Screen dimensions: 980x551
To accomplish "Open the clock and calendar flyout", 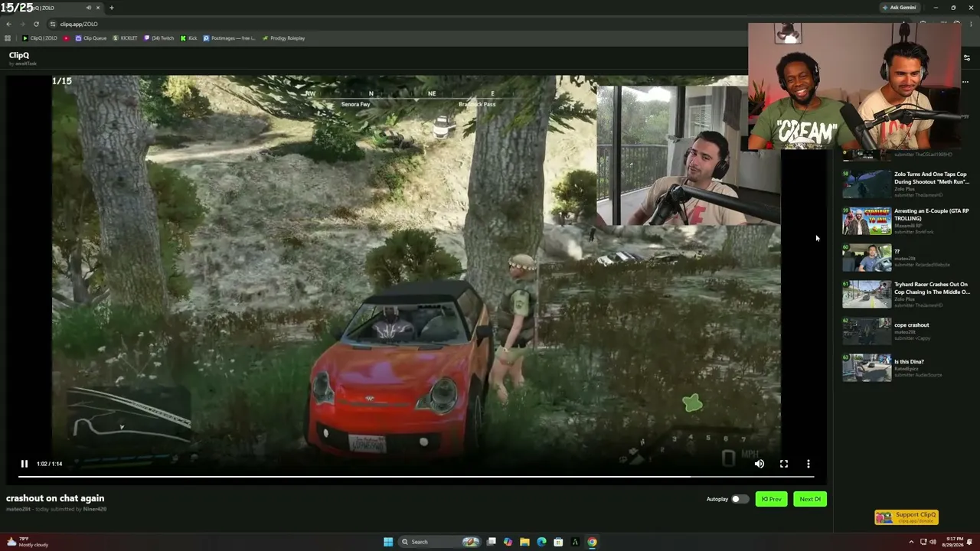I will tap(954, 542).
